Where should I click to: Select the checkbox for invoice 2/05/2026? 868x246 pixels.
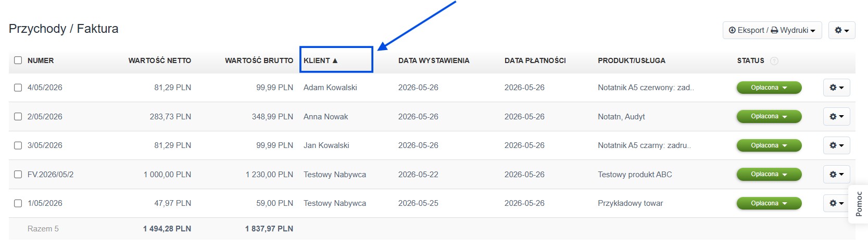pyautogui.click(x=18, y=117)
